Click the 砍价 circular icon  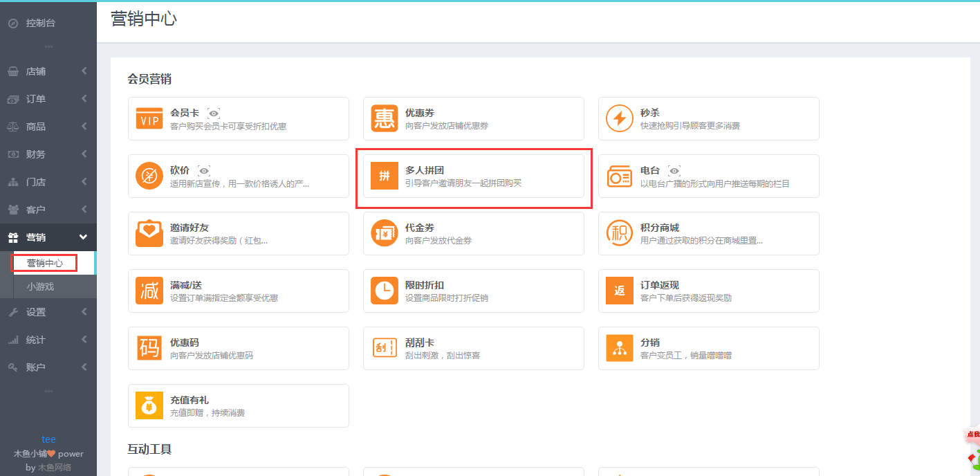tap(149, 176)
